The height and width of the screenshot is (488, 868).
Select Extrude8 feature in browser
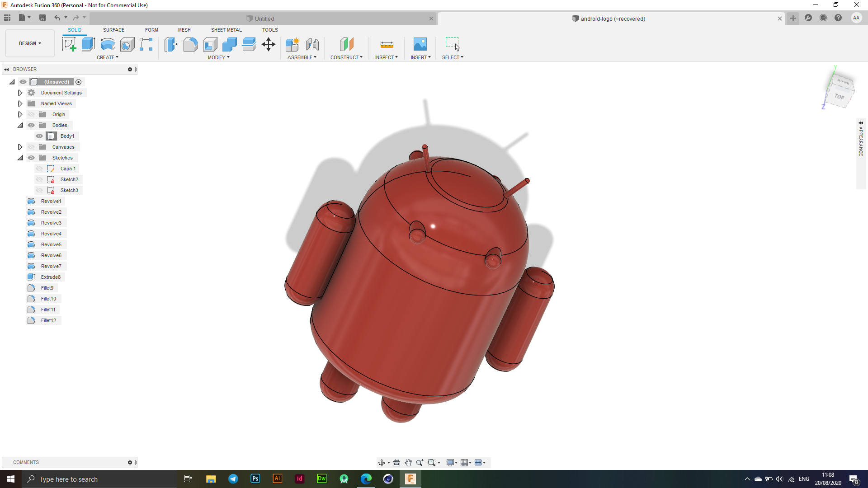[x=51, y=277]
